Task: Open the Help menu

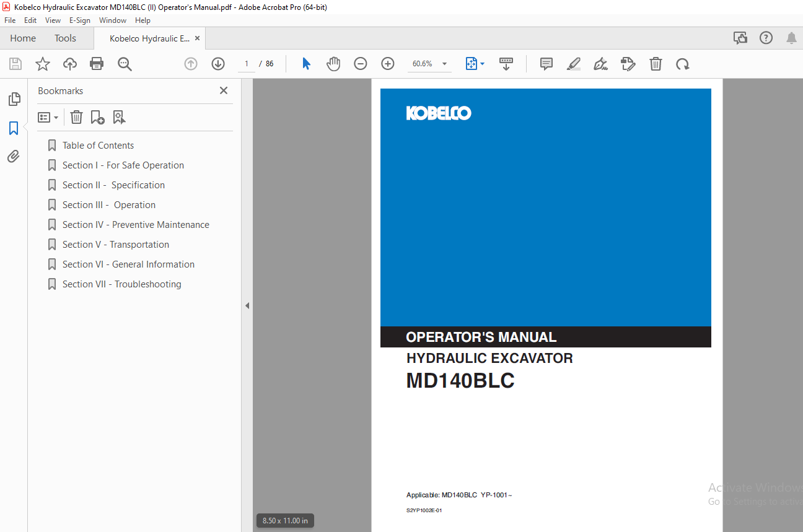Action: (143, 20)
